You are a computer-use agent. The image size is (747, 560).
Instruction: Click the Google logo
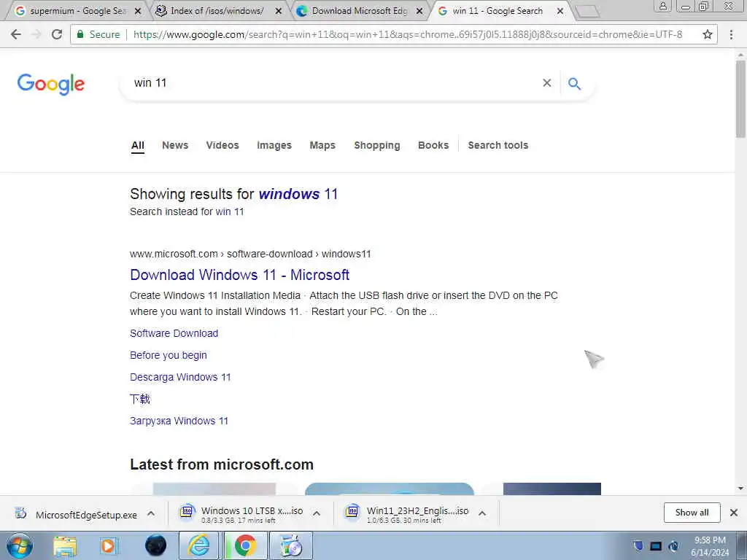pyautogui.click(x=51, y=85)
